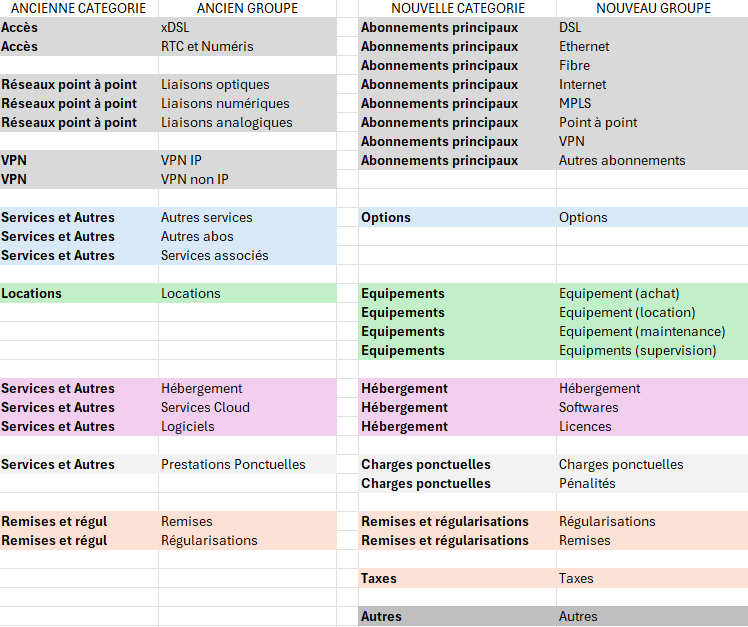This screenshot has height=627, width=748.
Task: Select the Logiciels cell
Action: (188, 426)
